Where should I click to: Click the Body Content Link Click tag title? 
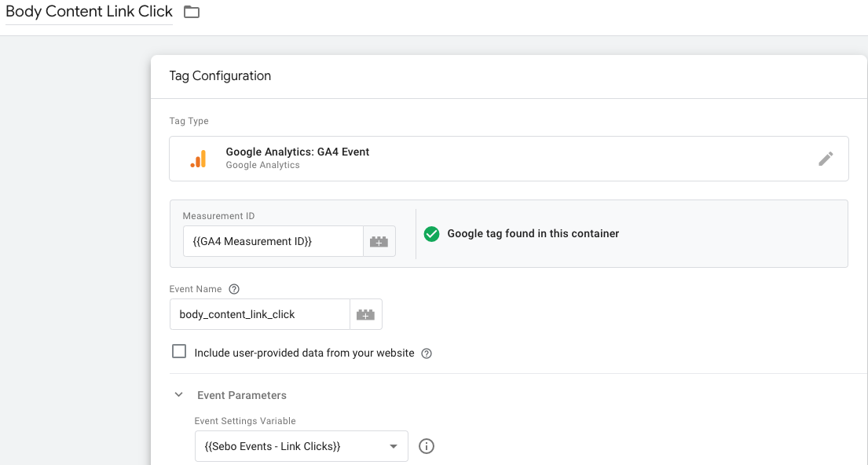tap(89, 12)
